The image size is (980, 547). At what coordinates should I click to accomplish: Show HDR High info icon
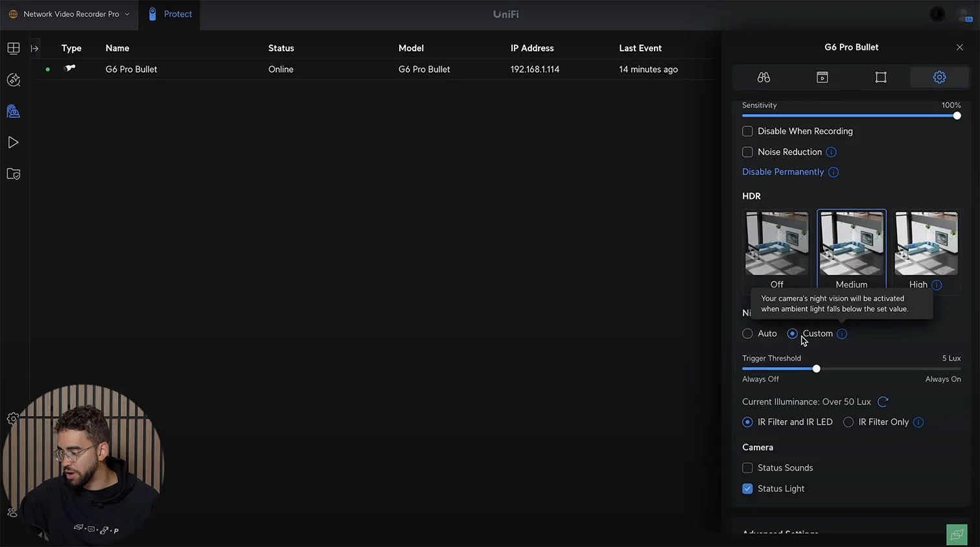937,285
